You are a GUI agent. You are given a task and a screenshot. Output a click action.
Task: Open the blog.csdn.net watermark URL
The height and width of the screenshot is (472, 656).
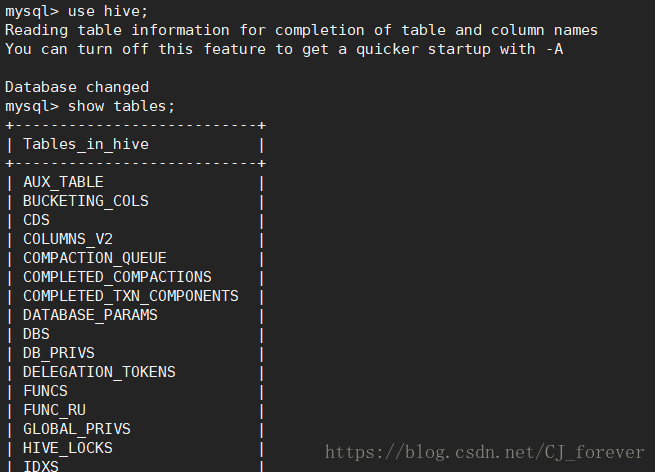click(484, 453)
